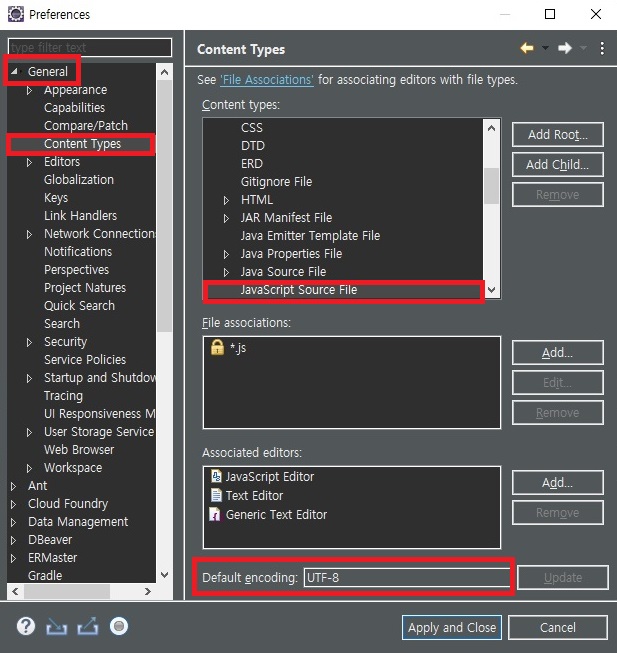Image resolution: width=617 pixels, height=653 pixels.
Task: Expand the DBeaver node
Action: [x=13, y=540]
